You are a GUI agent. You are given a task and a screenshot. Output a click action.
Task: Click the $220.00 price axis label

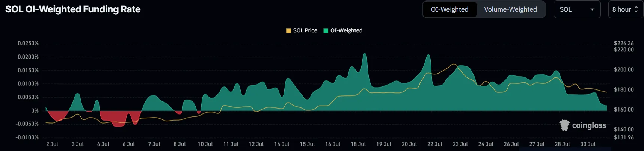point(624,50)
